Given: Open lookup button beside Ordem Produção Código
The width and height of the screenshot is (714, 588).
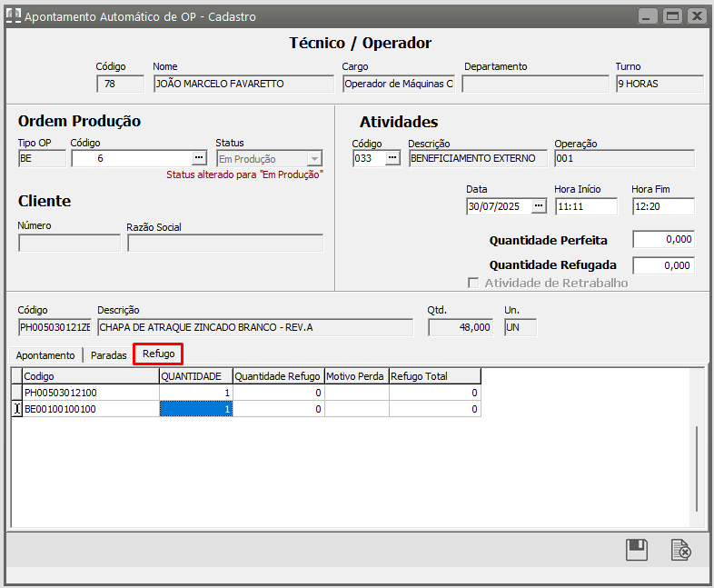Looking at the screenshot, I should point(199,158).
